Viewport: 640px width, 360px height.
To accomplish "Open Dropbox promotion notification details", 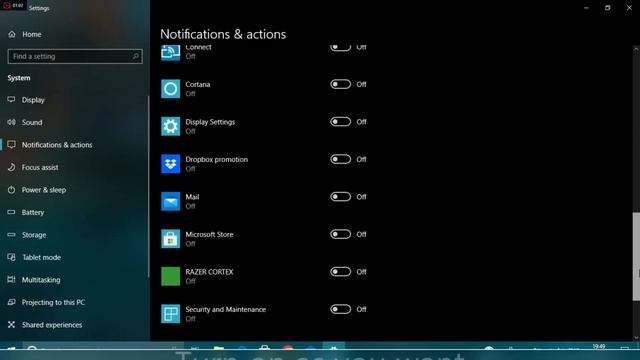I will (217, 160).
